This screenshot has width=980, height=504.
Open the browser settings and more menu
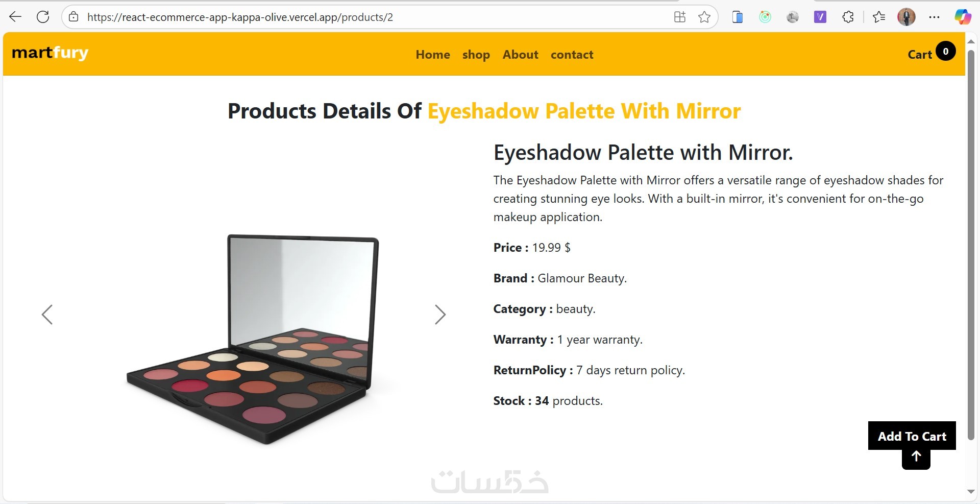coord(934,17)
